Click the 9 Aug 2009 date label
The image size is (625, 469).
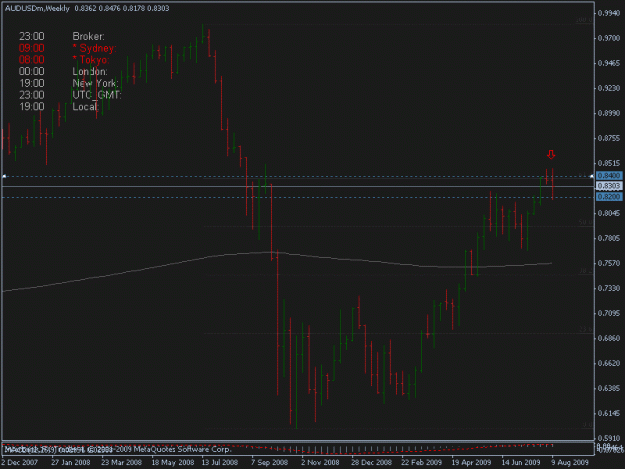point(570,462)
